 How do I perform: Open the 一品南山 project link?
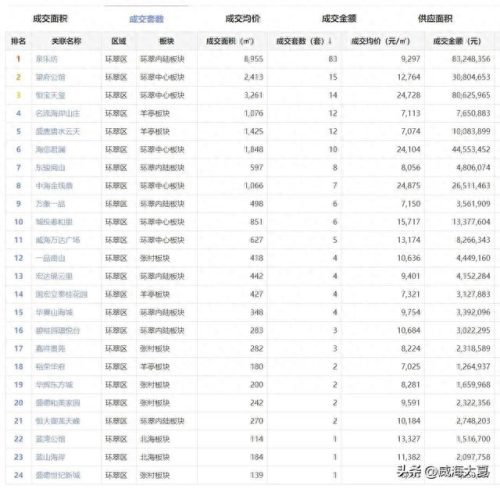[x=50, y=258]
